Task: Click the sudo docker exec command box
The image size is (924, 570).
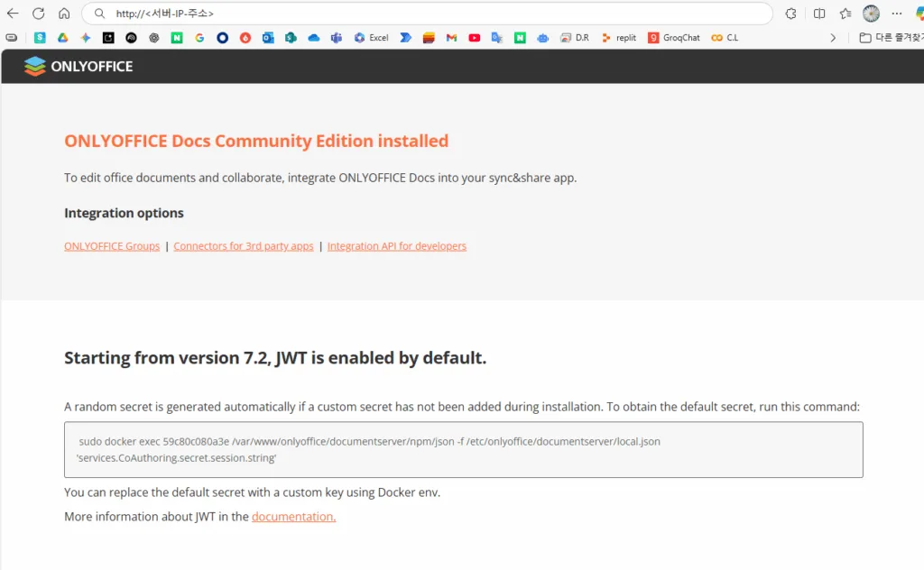Action: pos(464,449)
